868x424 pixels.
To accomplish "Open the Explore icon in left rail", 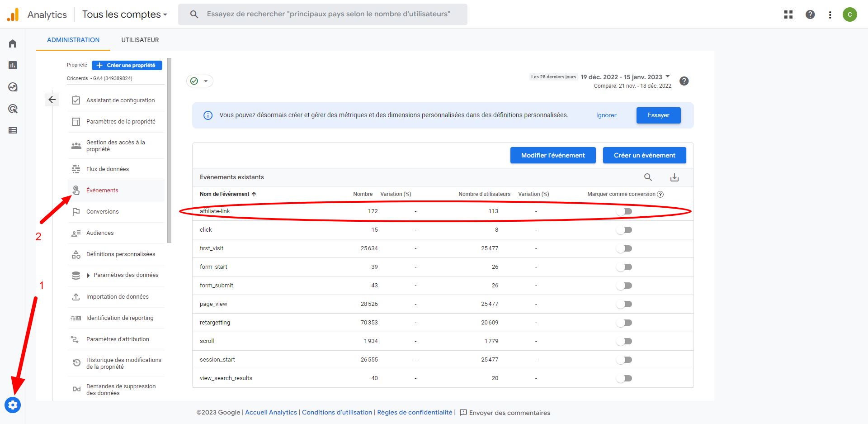I will click(13, 87).
